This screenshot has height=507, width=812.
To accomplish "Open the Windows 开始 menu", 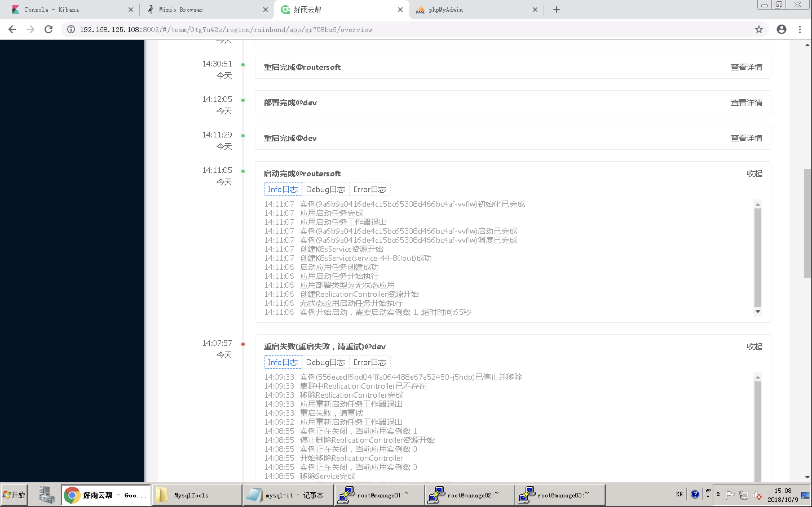I will tap(14, 494).
